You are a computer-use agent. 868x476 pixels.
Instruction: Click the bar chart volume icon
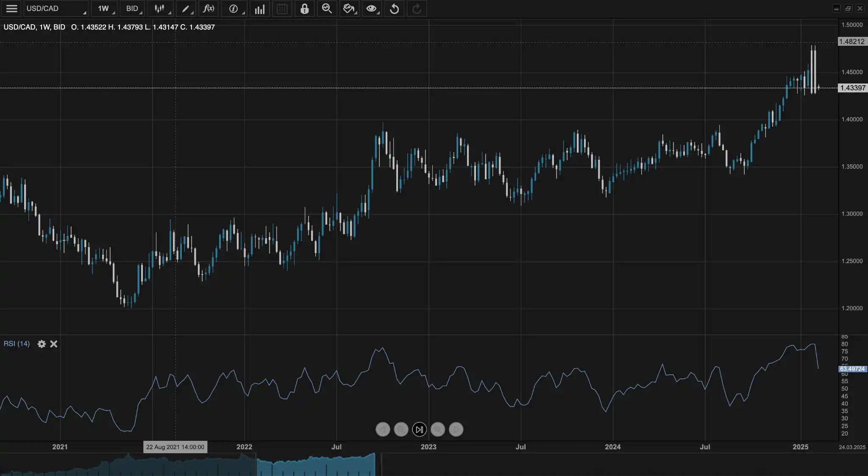click(x=260, y=9)
